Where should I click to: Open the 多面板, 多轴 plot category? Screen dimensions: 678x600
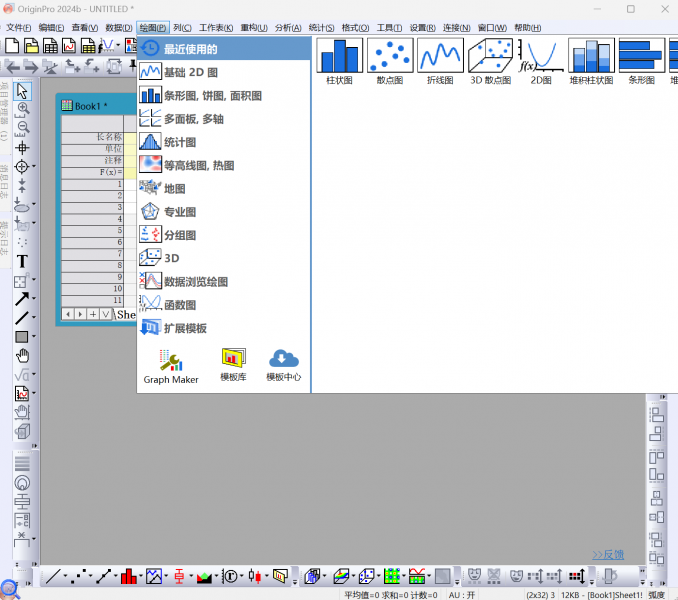(x=224, y=119)
